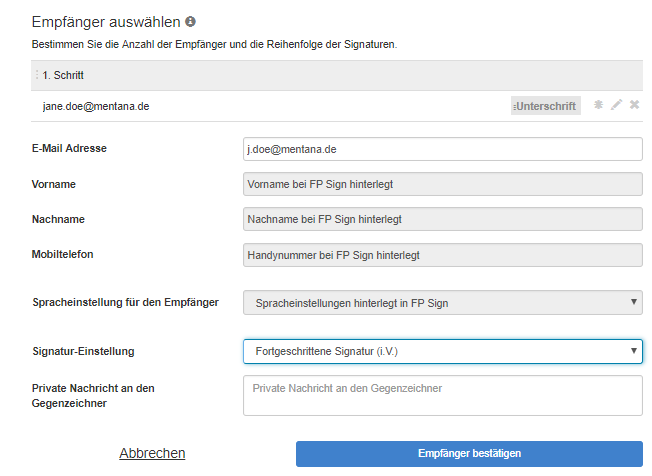Click the info icon beside Empfänger auswählen
This screenshot has height=476, width=652.
coord(190,22)
